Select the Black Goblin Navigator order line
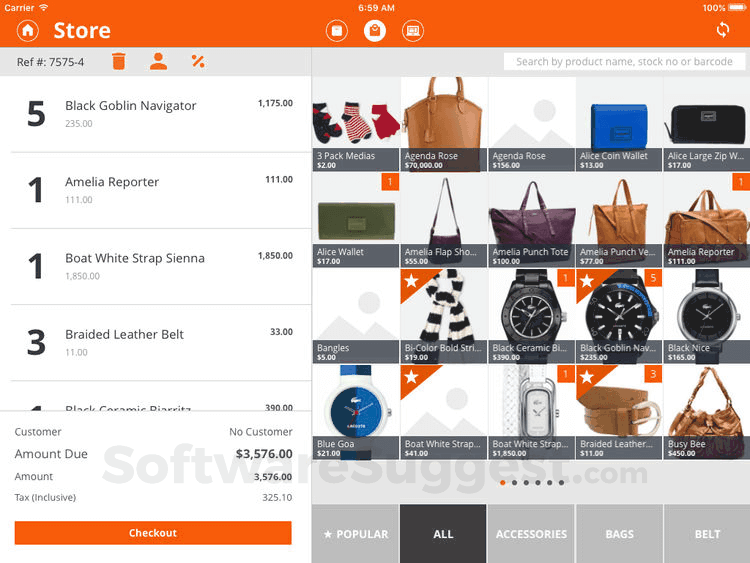The height and width of the screenshot is (563, 750). click(155, 114)
